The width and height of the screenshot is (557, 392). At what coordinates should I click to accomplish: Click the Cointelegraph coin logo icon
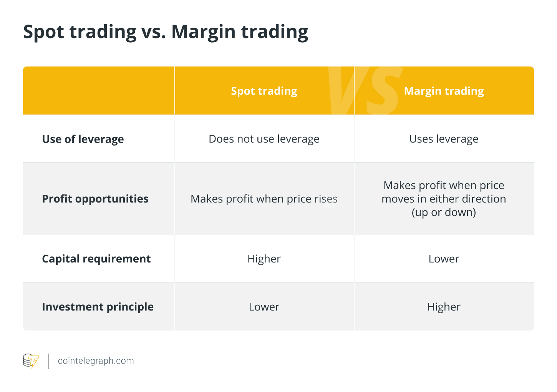point(31,361)
